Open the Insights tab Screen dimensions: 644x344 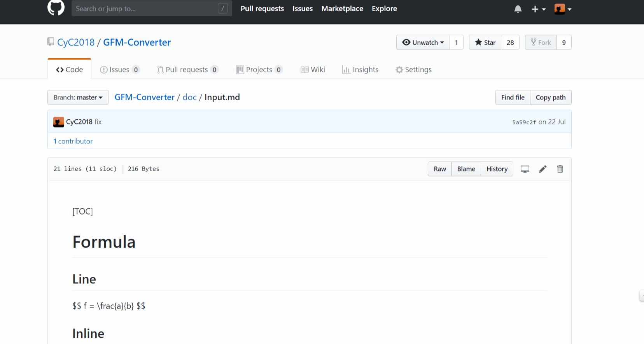pyautogui.click(x=360, y=70)
